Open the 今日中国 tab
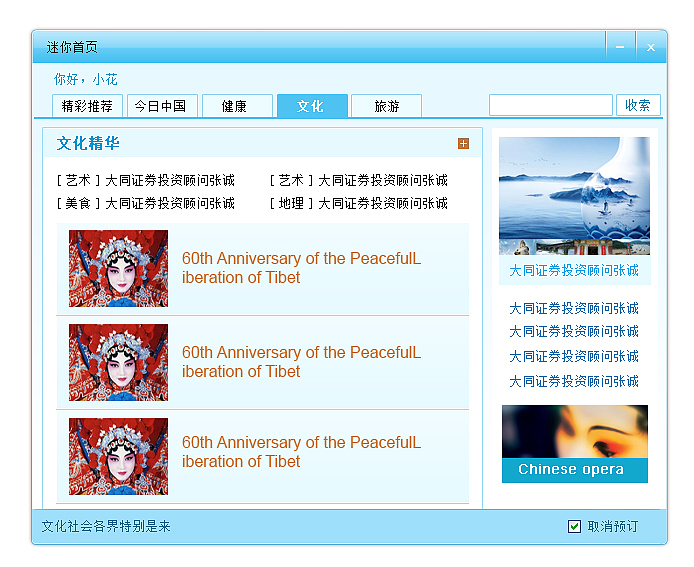The width and height of the screenshot is (694, 567). point(162,106)
